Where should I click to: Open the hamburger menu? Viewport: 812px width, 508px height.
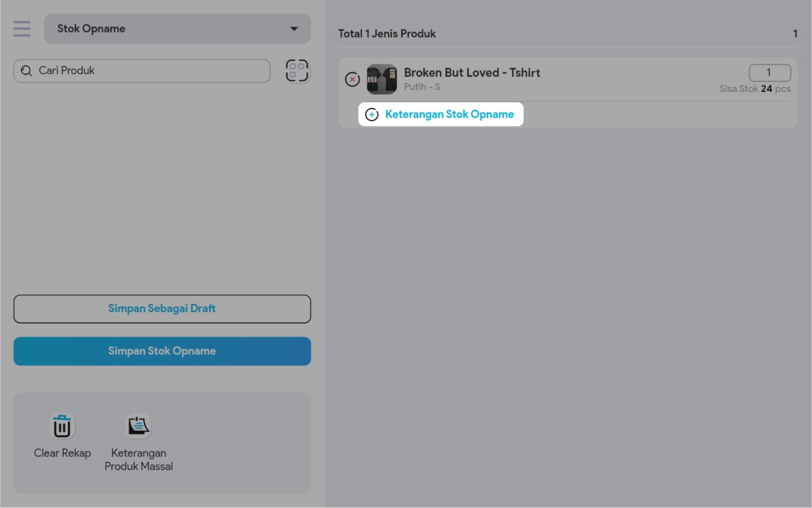click(22, 29)
